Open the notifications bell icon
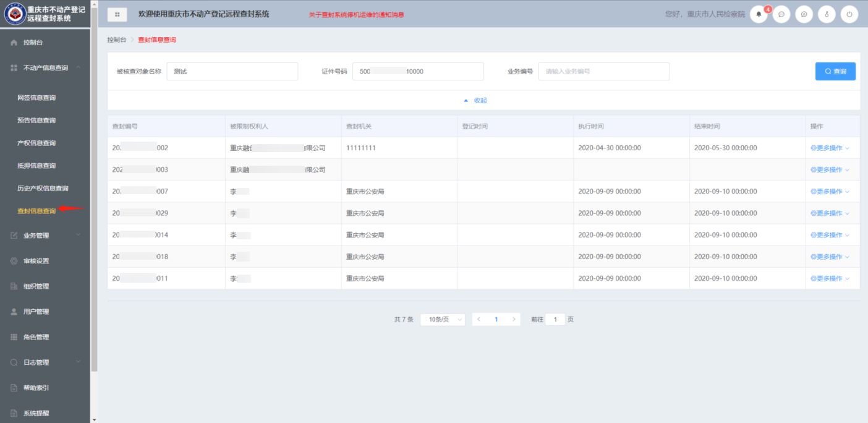The height and width of the screenshot is (423, 868). click(760, 14)
